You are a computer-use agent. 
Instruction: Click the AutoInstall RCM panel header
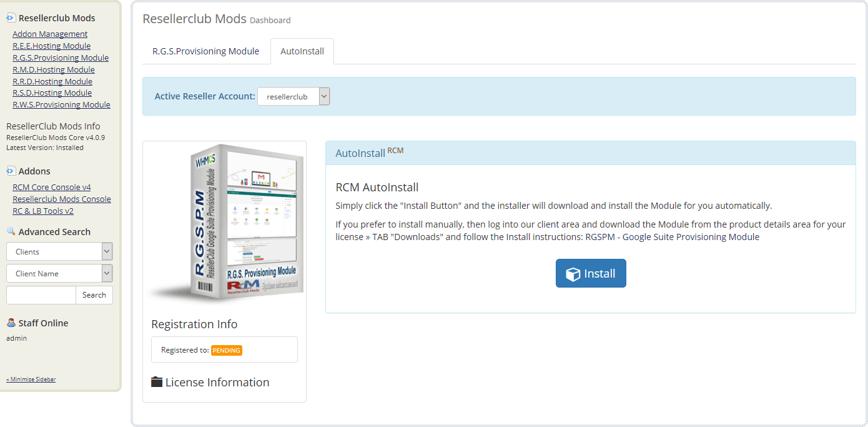tap(590, 153)
